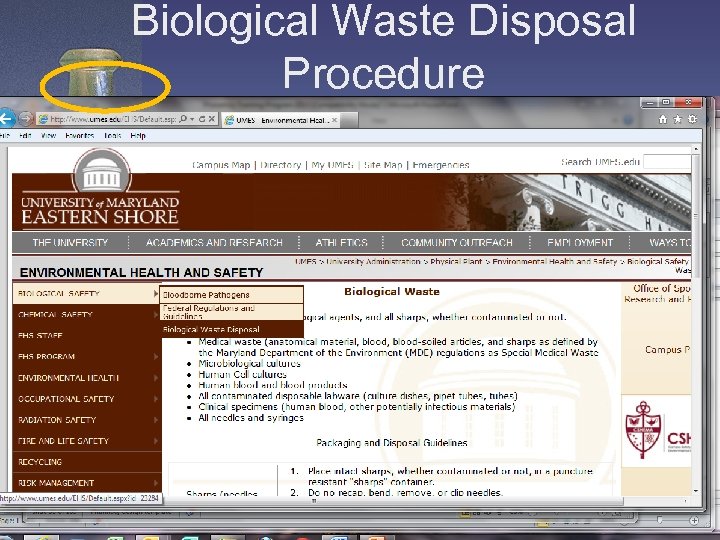
Task: Open the address bar dropdown arrow
Action: pyautogui.click(x=192, y=119)
